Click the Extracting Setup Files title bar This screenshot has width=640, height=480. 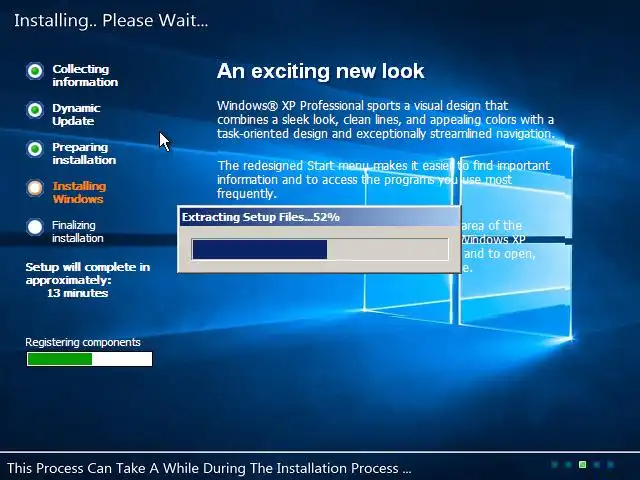tap(320, 217)
